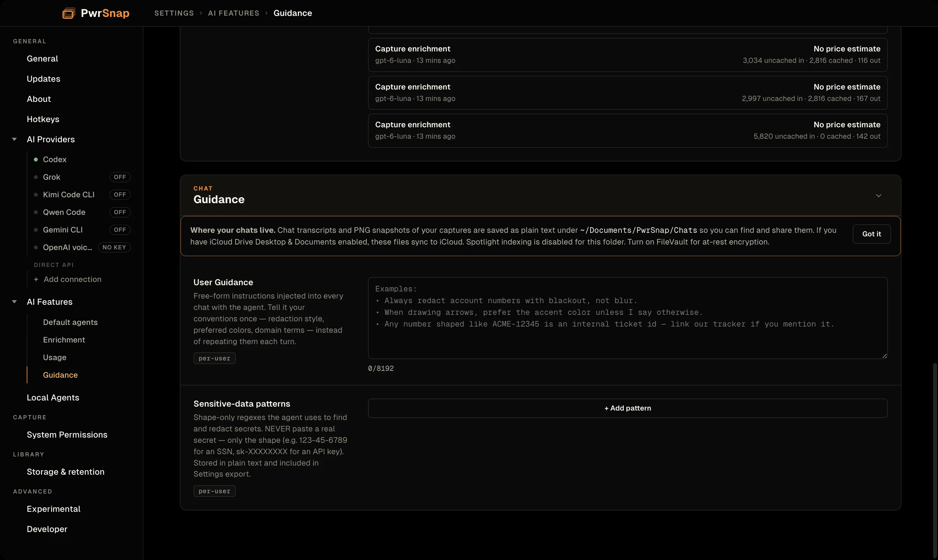Select the Guidance sidebar item
Viewport: 938px width, 560px height.
tap(60, 375)
